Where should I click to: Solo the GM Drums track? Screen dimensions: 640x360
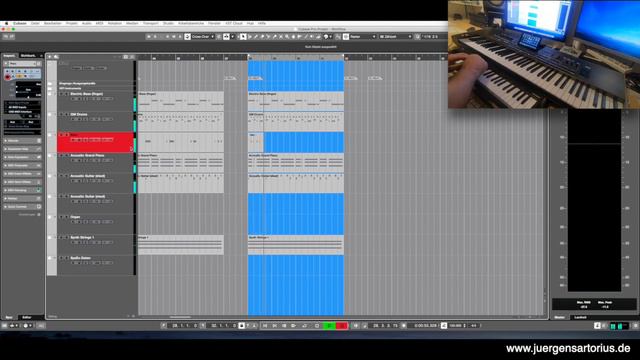click(x=67, y=114)
